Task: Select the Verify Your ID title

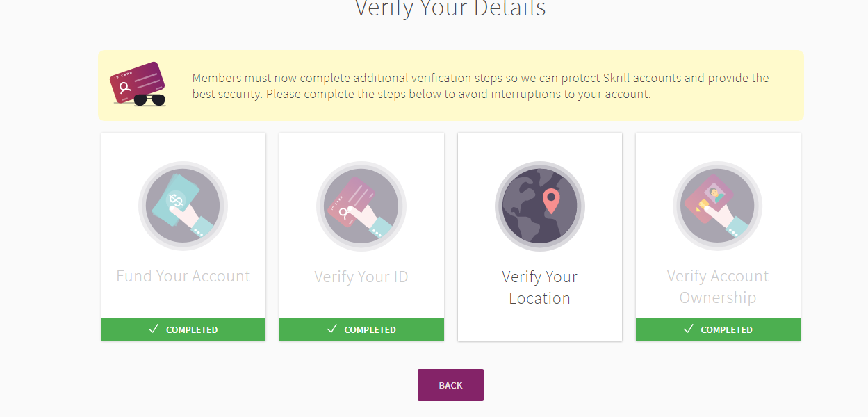Action: pyautogui.click(x=361, y=277)
